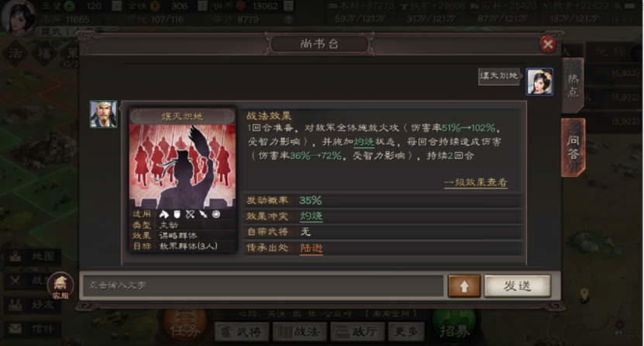
Task: Open the 客服 customer service icon
Action: (x=60, y=285)
